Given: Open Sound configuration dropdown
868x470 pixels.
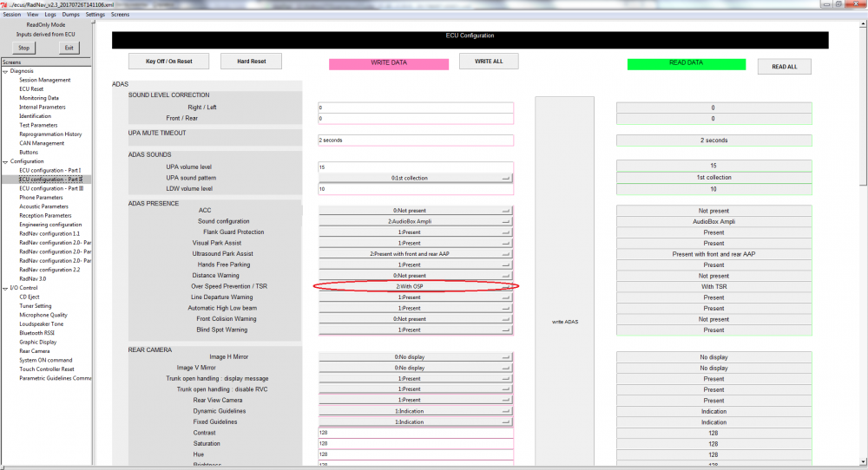Looking at the screenshot, I should [x=415, y=221].
